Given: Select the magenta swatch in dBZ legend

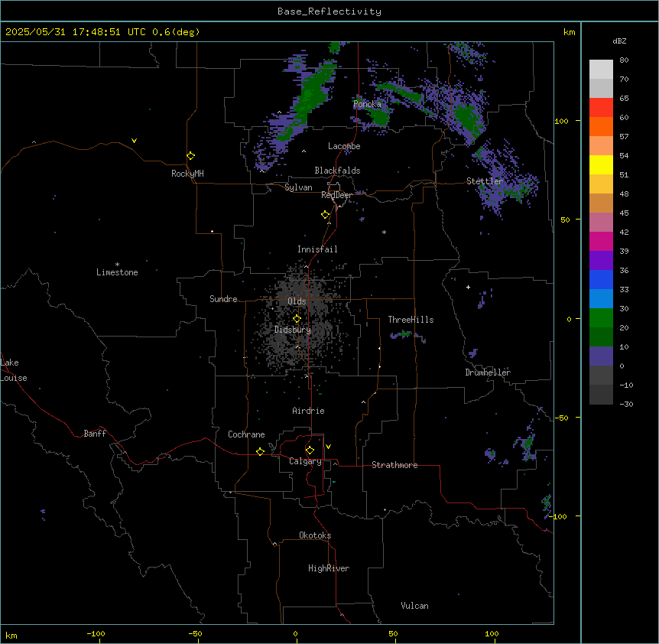Looking at the screenshot, I should click(601, 241).
